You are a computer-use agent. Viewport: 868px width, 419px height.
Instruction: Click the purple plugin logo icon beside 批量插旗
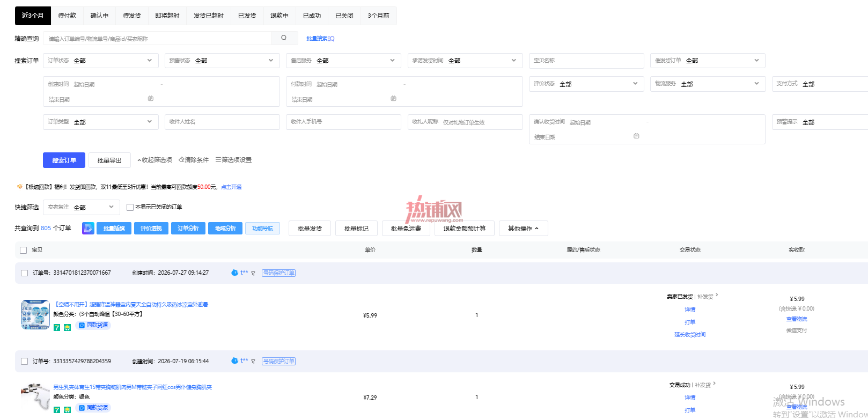pyautogui.click(x=88, y=228)
